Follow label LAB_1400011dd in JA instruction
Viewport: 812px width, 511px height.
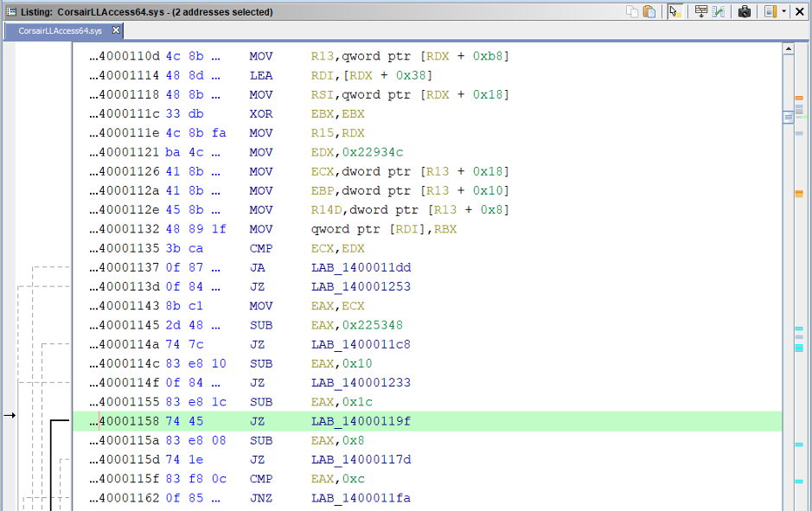point(361,268)
